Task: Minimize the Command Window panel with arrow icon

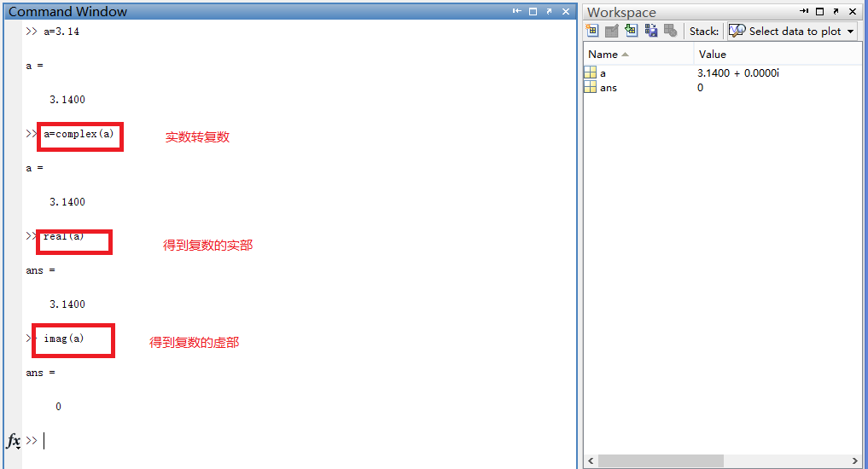Action: (516, 11)
